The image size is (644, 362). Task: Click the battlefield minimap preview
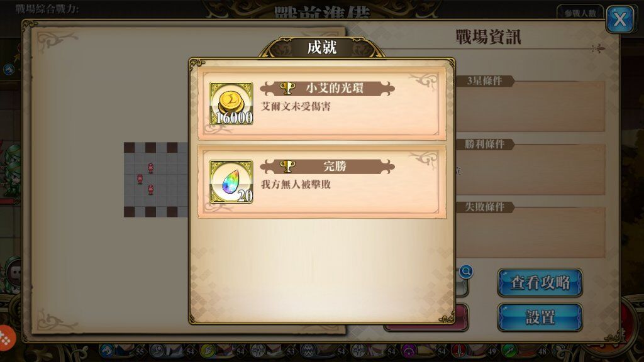click(156, 180)
